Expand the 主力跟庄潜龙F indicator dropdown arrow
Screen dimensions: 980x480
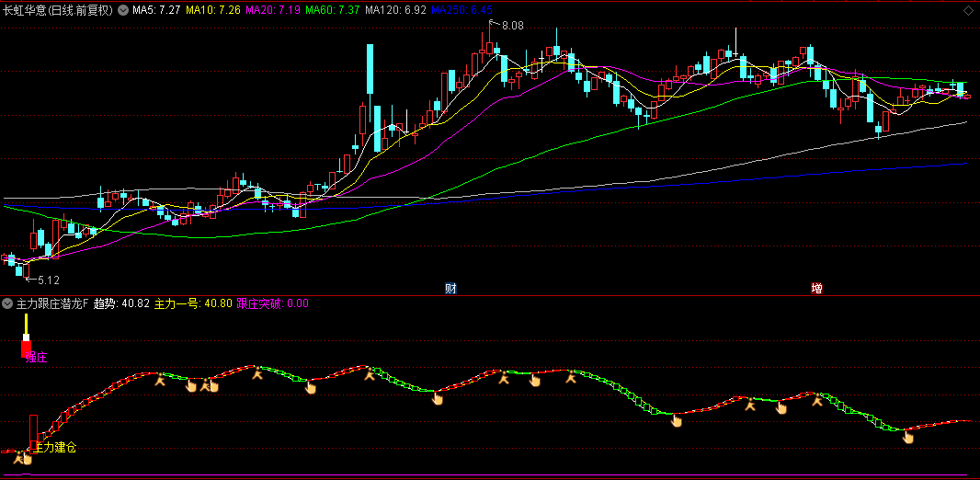tap(7, 303)
